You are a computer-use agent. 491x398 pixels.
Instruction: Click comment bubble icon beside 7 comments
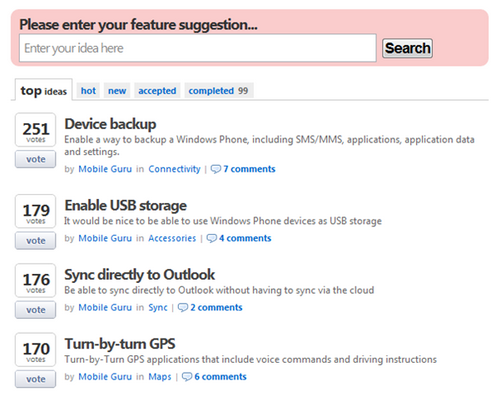pyautogui.click(x=216, y=169)
